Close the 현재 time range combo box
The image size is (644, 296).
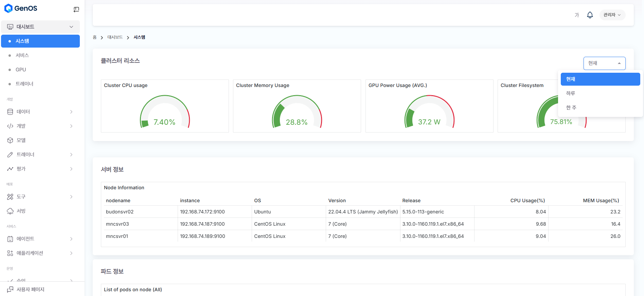[604, 63]
